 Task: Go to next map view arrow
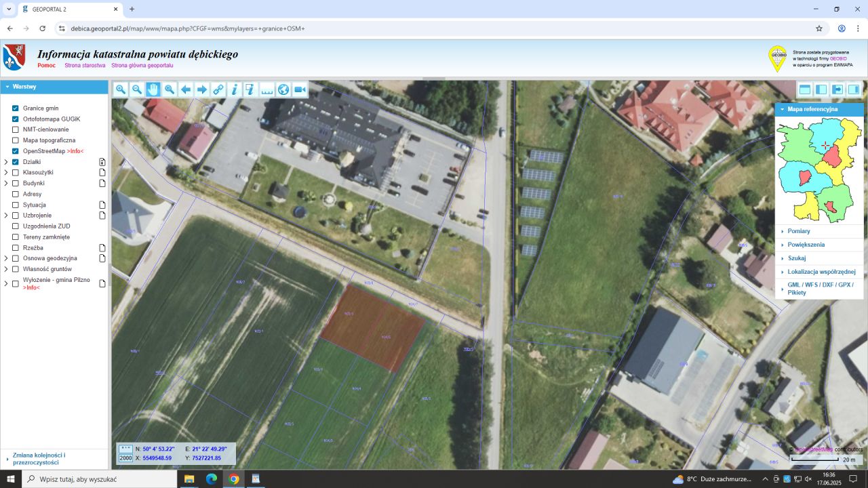pyautogui.click(x=202, y=89)
